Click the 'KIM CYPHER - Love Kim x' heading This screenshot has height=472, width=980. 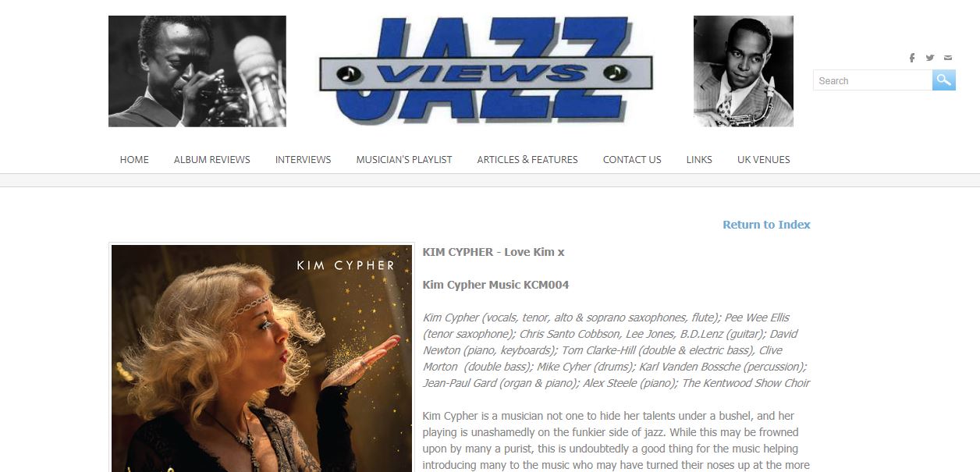[x=493, y=252]
